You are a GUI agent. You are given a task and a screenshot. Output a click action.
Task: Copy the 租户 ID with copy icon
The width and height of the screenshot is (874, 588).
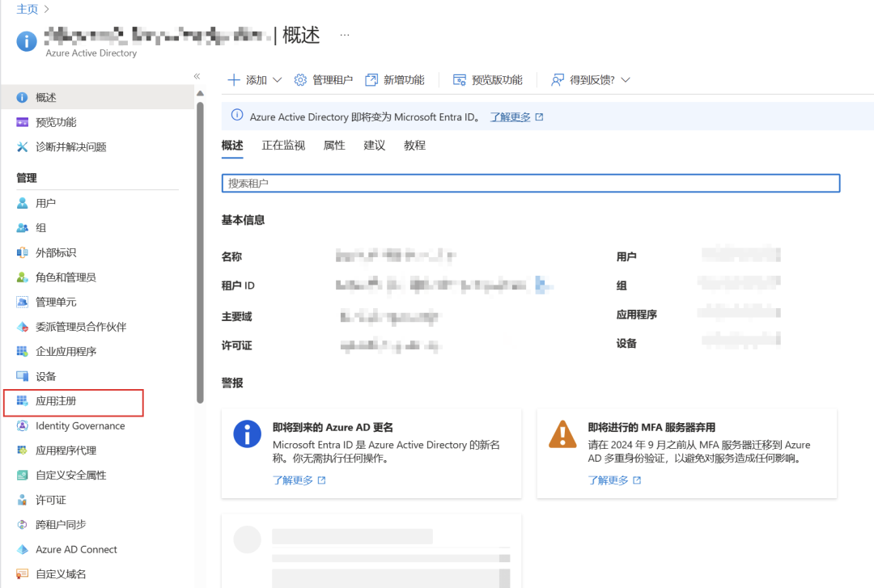pos(541,285)
